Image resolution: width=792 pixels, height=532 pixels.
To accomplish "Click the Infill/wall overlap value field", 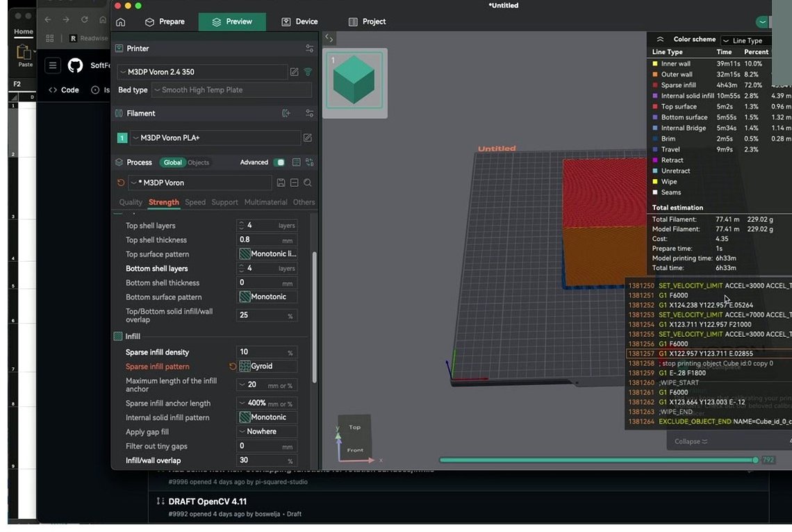I will coord(267,460).
